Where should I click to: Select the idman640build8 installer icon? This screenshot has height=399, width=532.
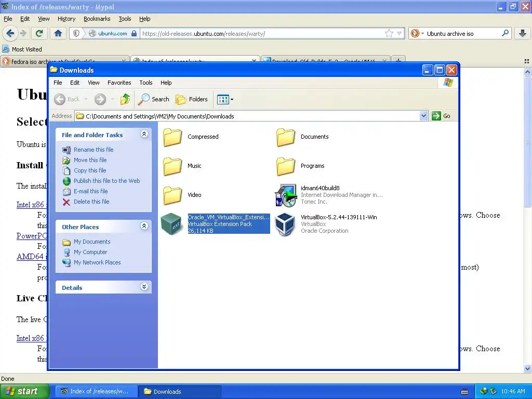point(285,195)
